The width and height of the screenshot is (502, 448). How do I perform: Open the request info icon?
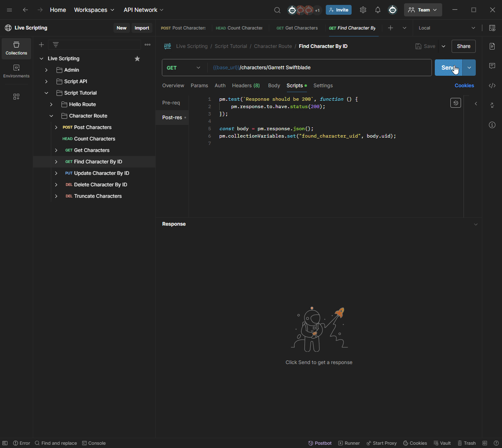pos(492,125)
